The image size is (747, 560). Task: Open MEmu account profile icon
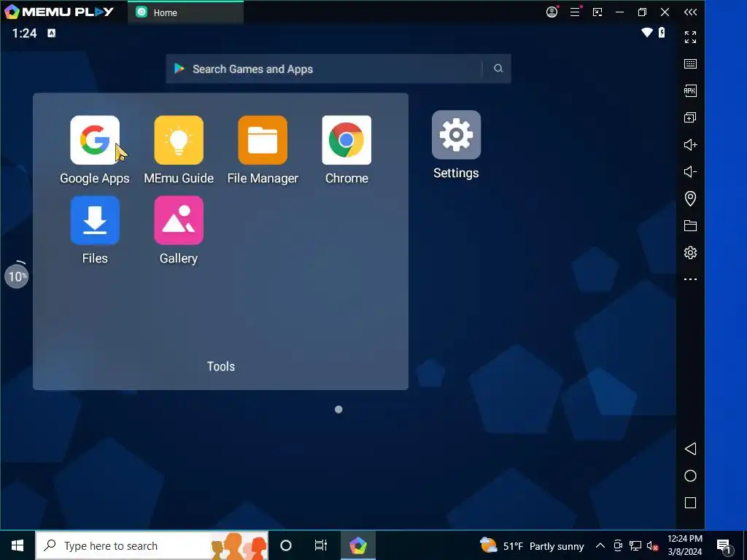(x=551, y=12)
